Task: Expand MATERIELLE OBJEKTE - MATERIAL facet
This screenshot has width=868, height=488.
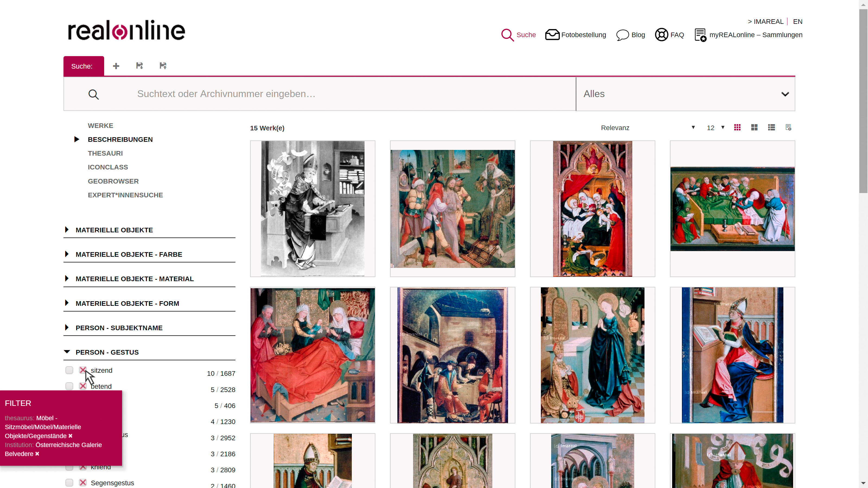Action: [x=149, y=279]
